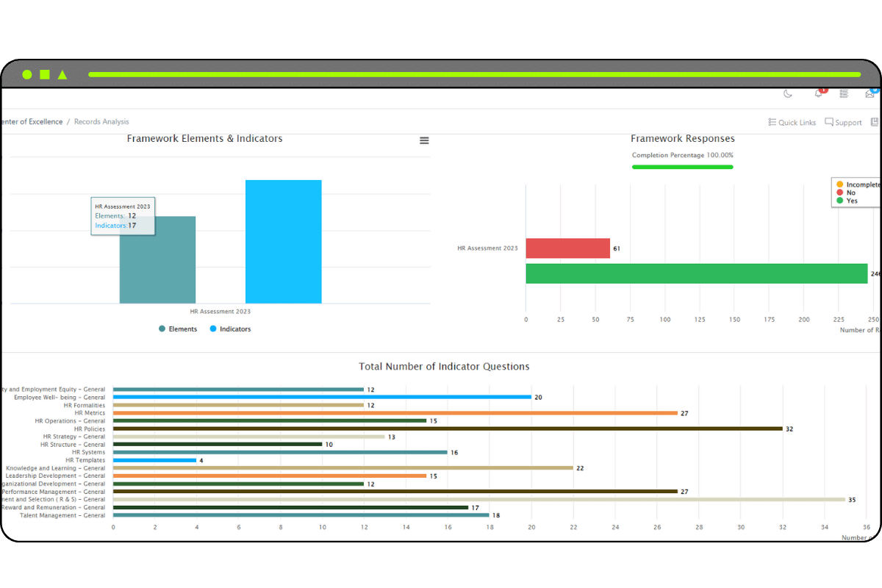This screenshot has height=588, width=882.
Task: Click the Quick Links list icon
Action: click(x=771, y=122)
